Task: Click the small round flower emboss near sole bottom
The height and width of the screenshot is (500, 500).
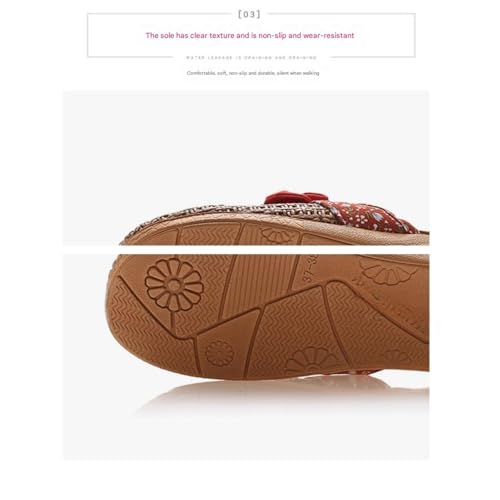Action: point(219,353)
